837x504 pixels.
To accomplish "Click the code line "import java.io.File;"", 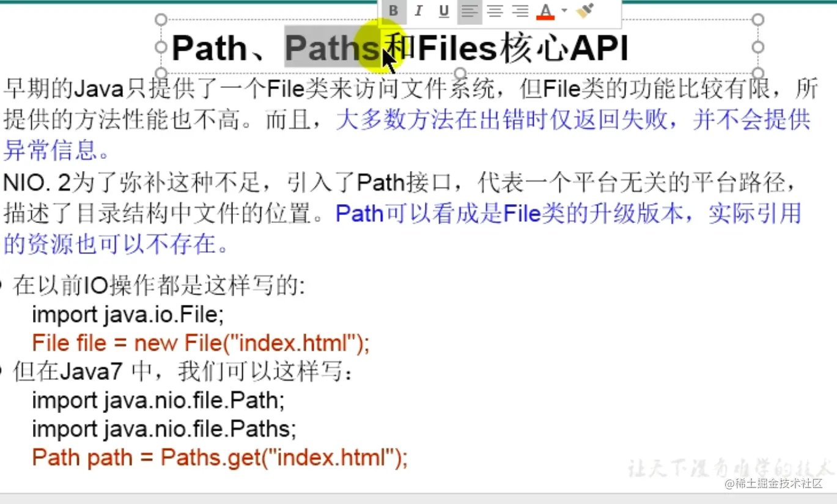I will [x=128, y=315].
